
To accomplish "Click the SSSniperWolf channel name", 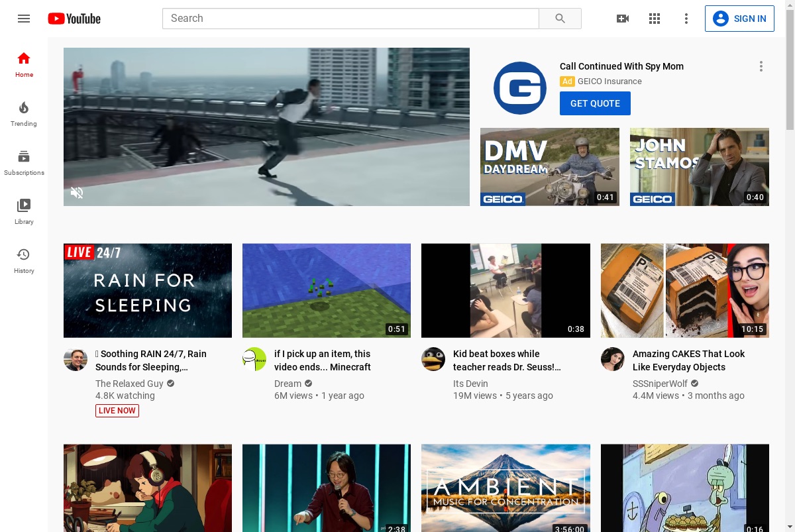I will (x=660, y=384).
